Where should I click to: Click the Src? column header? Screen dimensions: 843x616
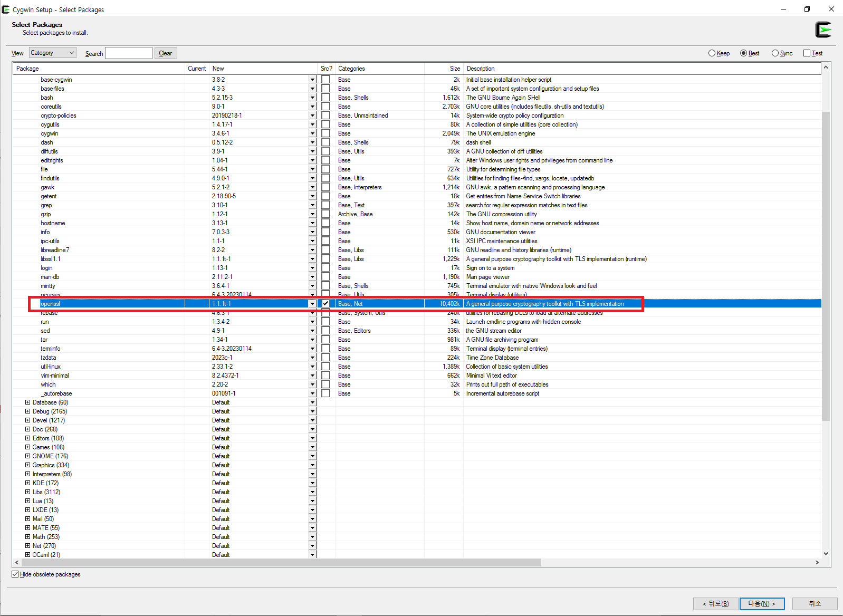[326, 69]
